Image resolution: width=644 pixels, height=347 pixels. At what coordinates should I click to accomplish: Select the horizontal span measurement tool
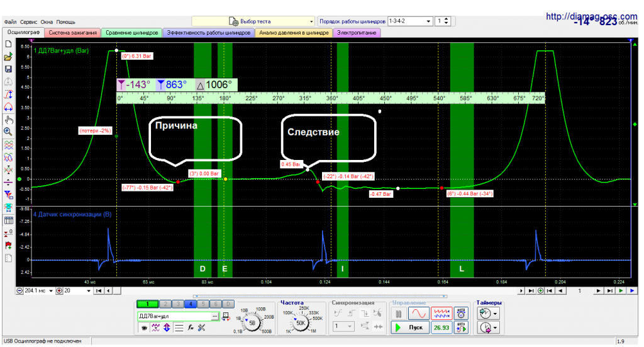[x=8, y=107]
